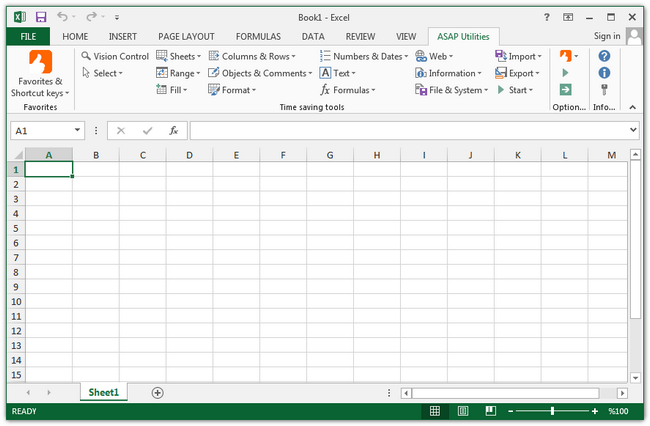This screenshot has width=650, height=426.
Task: Click the zoom slider in status bar
Action: tap(552, 411)
